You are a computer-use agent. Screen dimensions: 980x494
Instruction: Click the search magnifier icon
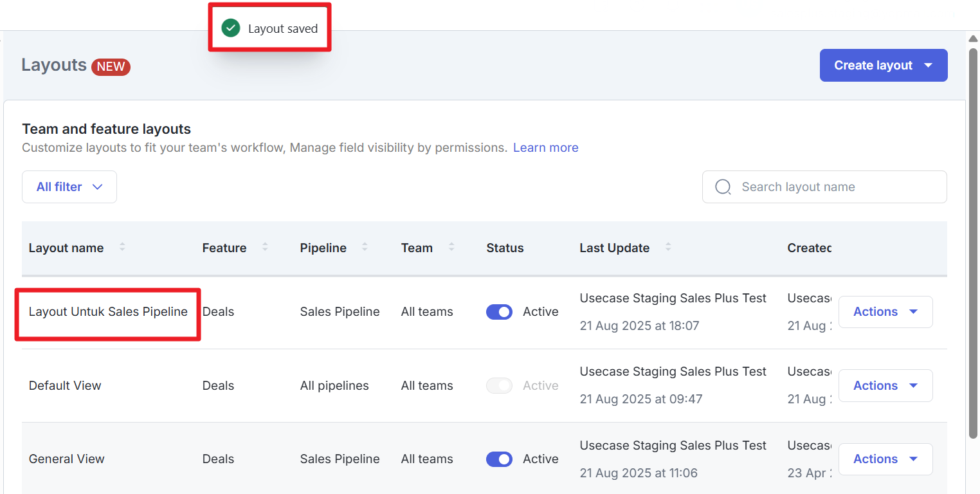tap(723, 187)
